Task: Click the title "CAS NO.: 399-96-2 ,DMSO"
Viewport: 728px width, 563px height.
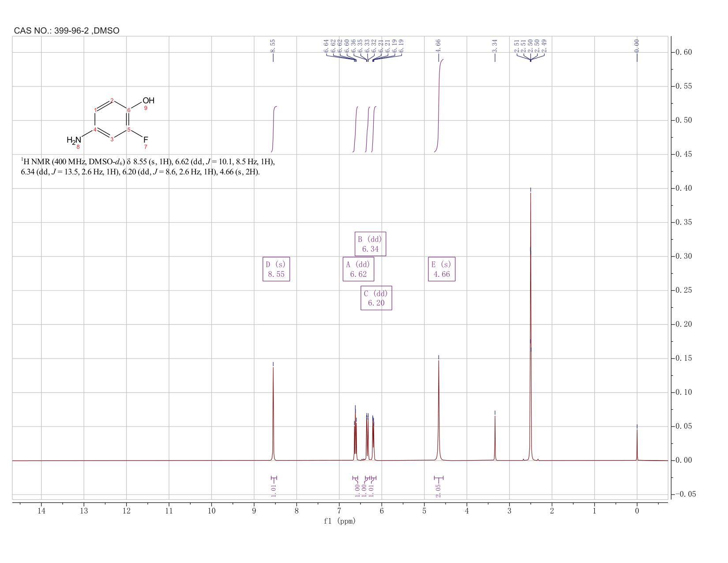Action: tap(67, 31)
